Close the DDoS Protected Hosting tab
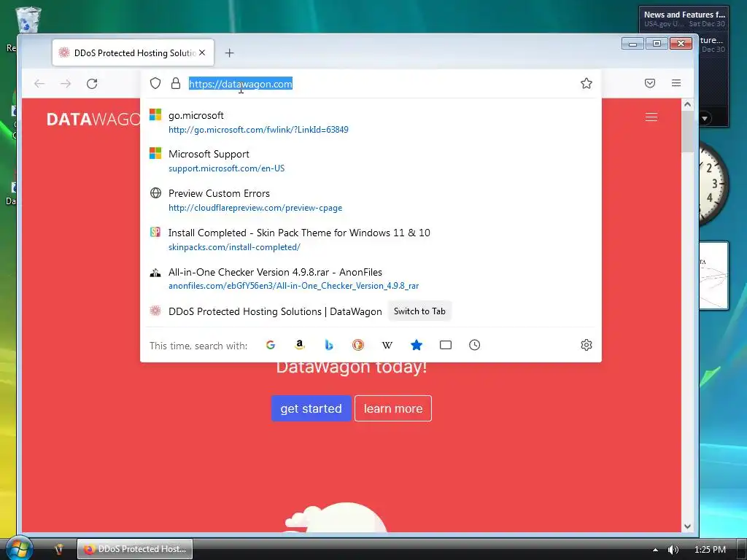This screenshot has height=560, width=747. pos(203,52)
